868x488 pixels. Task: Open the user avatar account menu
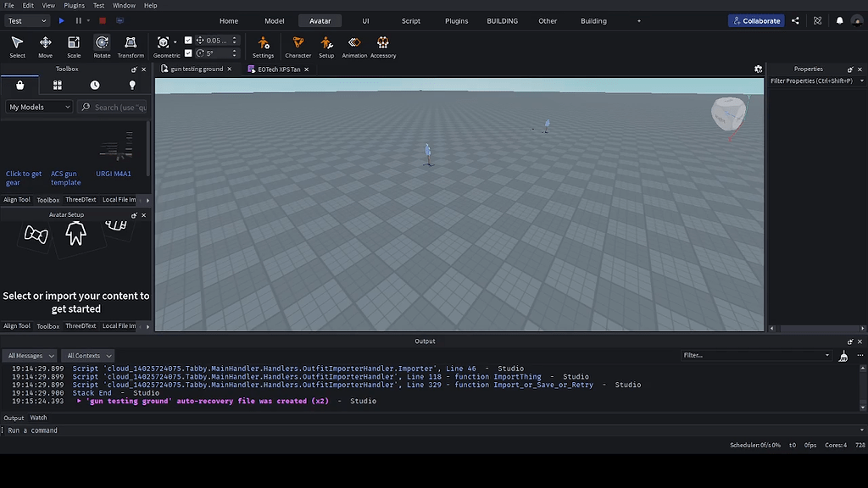click(x=858, y=21)
